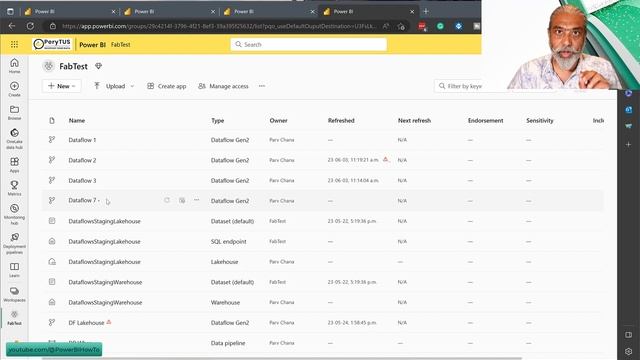The image size is (640, 360).
Task: Open Dataflow 3
Action: [82, 180]
